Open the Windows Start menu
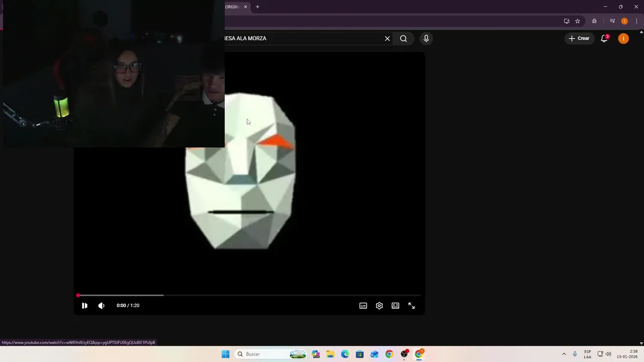 tap(225, 354)
